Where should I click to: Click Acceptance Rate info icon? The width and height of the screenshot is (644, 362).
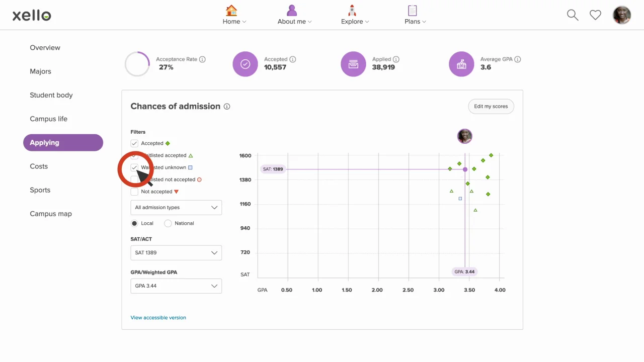(202, 59)
